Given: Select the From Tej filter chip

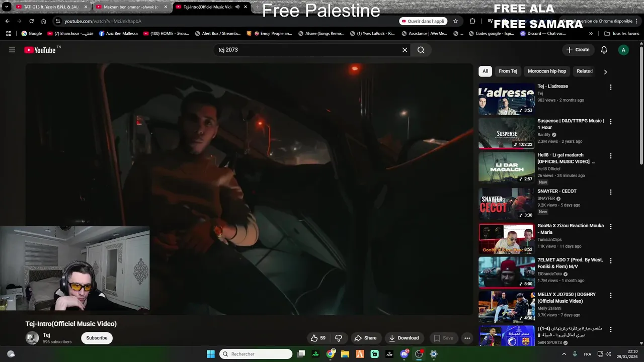Looking at the screenshot, I should coord(508,71).
